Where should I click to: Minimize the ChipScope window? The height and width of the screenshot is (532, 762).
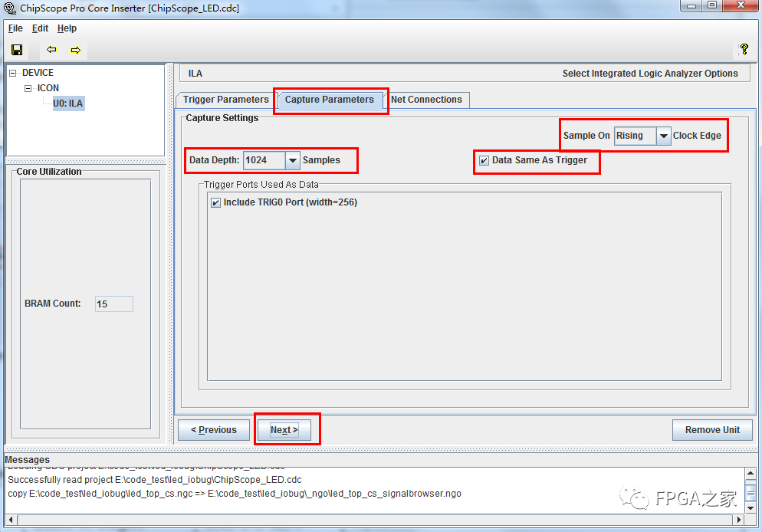point(691,6)
